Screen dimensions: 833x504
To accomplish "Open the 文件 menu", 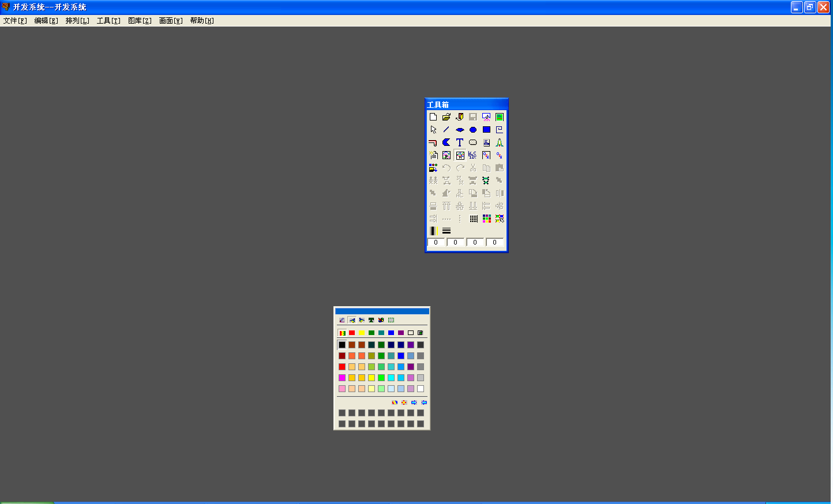I will click(x=15, y=21).
